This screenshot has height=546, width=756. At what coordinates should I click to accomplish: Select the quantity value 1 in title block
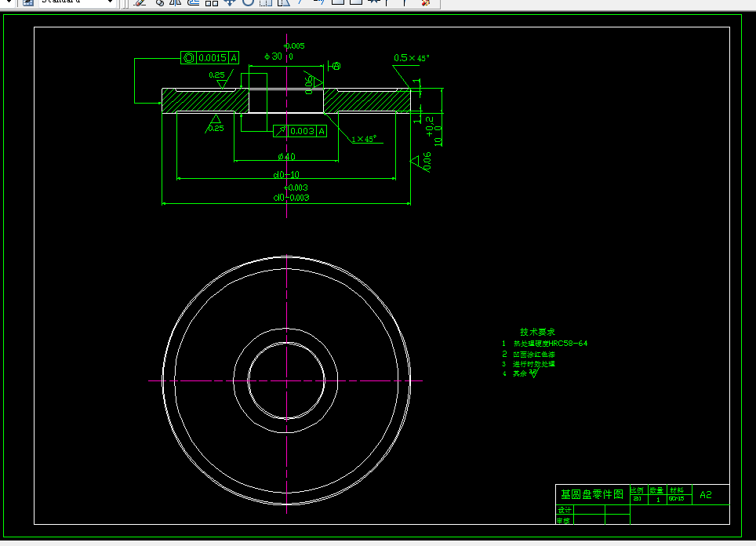point(658,500)
